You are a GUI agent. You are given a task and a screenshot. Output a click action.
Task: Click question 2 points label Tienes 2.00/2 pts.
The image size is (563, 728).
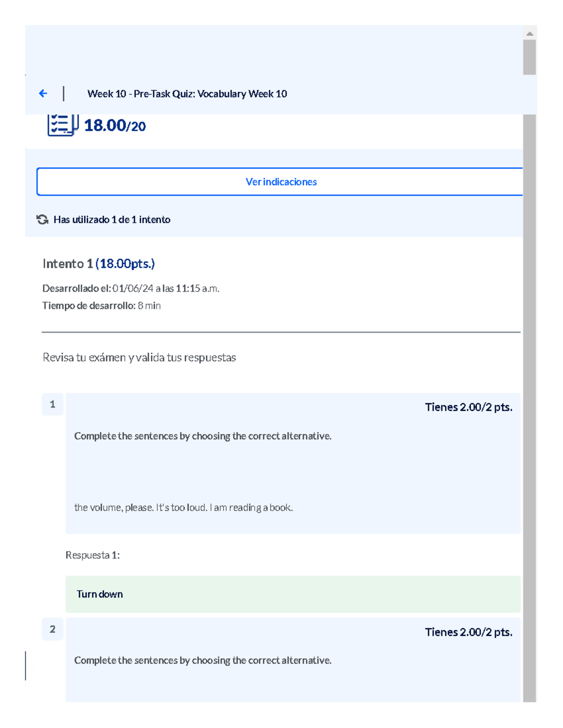click(x=468, y=632)
